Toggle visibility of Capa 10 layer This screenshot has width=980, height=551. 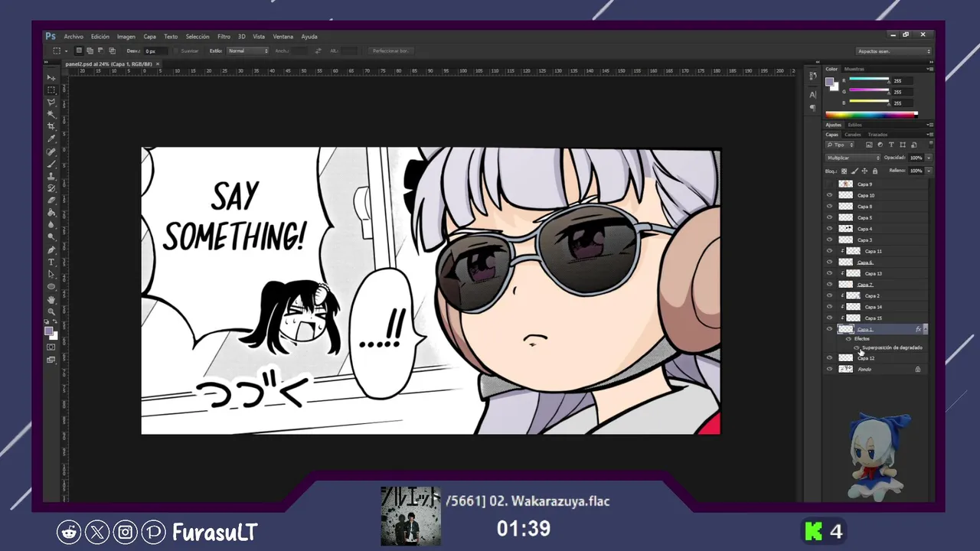pyautogui.click(x=829, y=195)
